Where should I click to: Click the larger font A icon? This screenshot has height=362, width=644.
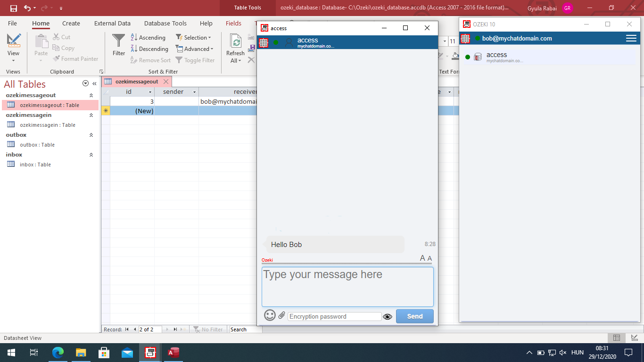(423, 258)
